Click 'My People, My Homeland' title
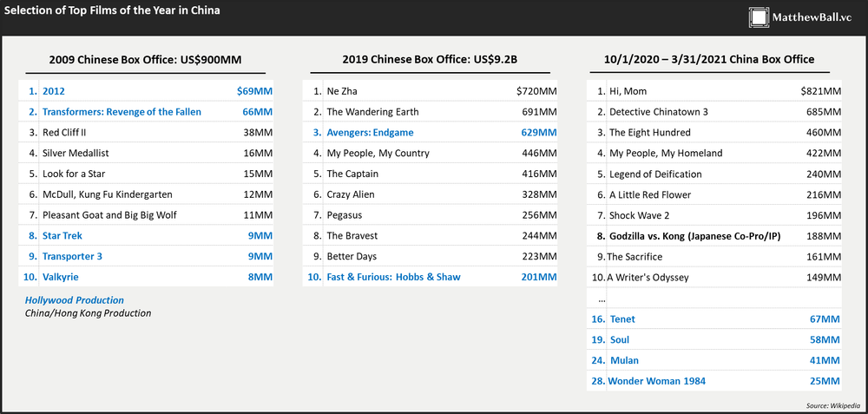This screenshot has width=868, height=414. tap(666, 154)
